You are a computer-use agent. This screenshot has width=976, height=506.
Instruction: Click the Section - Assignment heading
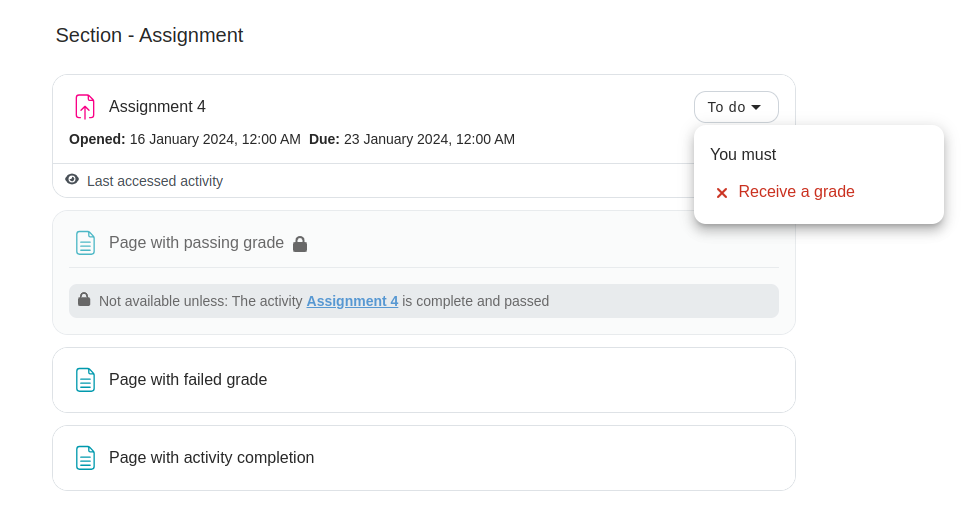tap(149, 35)
